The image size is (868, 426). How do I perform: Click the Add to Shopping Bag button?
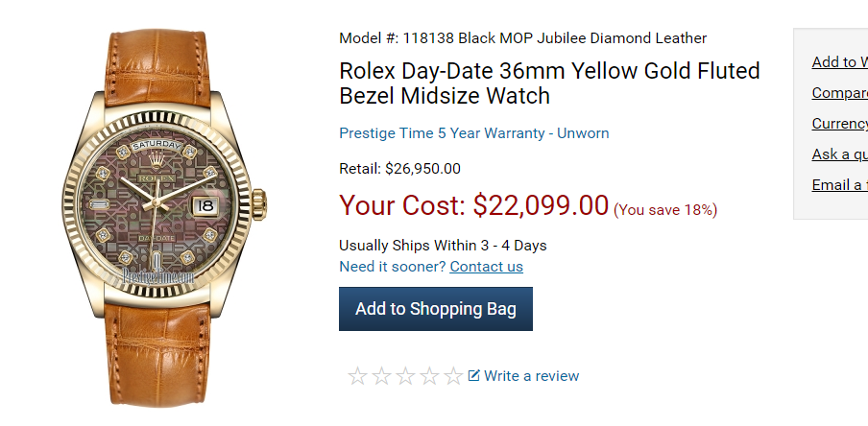click(x=435, y=309)
